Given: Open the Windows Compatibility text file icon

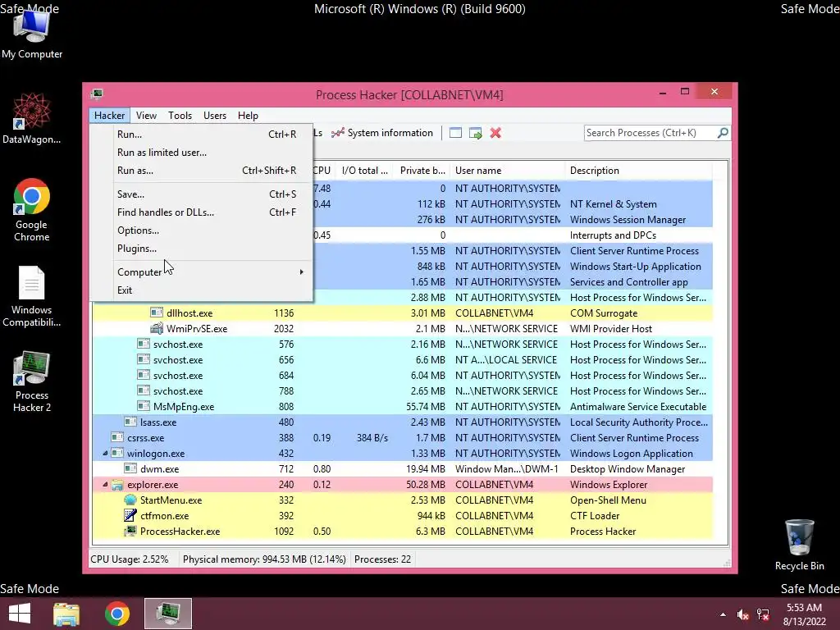Looking at the screenshot, I should (x=32, y=296).
